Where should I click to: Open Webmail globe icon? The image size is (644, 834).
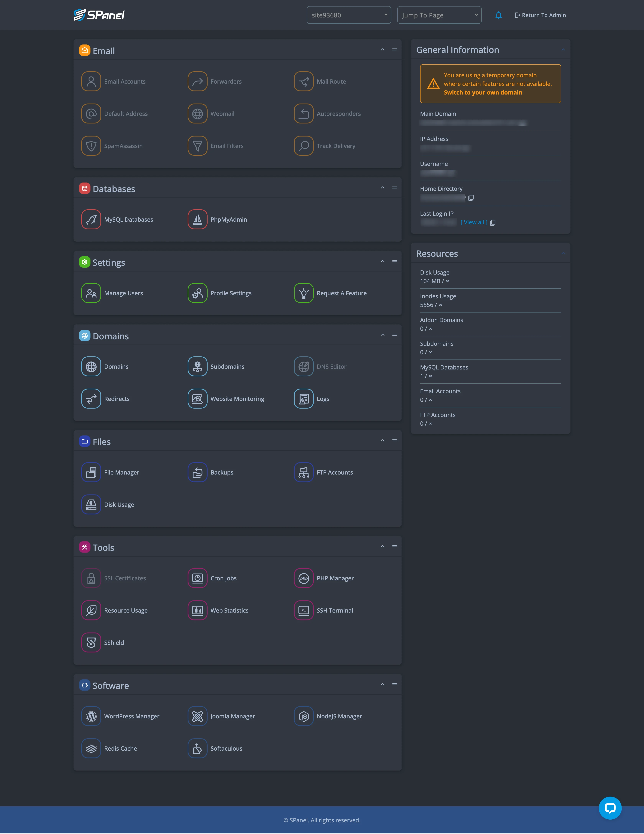tap(197, 114)
